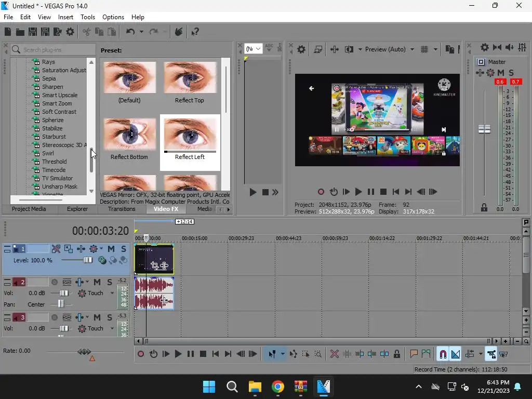
Task: Toggle loop playback in preview transport
Action: click(x=334, y=192)
